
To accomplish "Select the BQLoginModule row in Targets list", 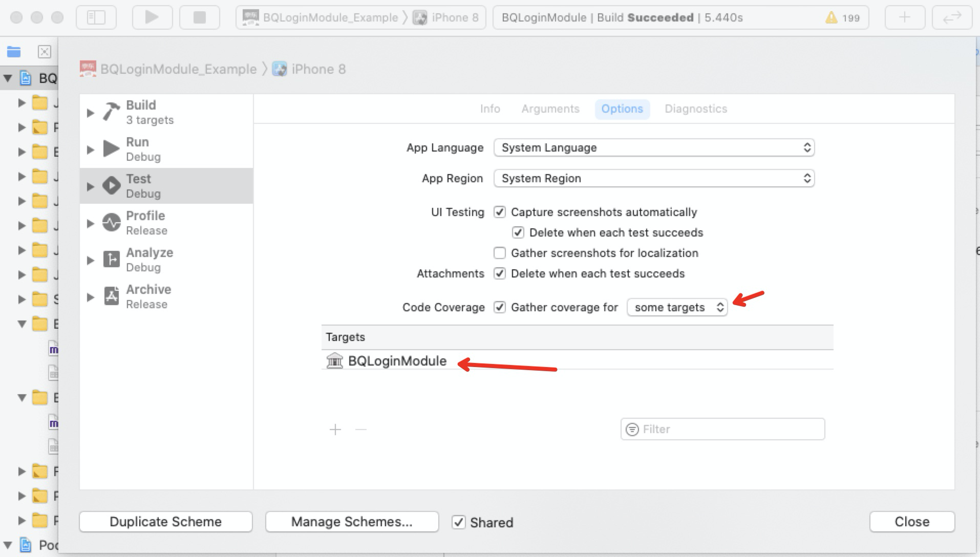I will pyautogui.click(x=577, y=360).
